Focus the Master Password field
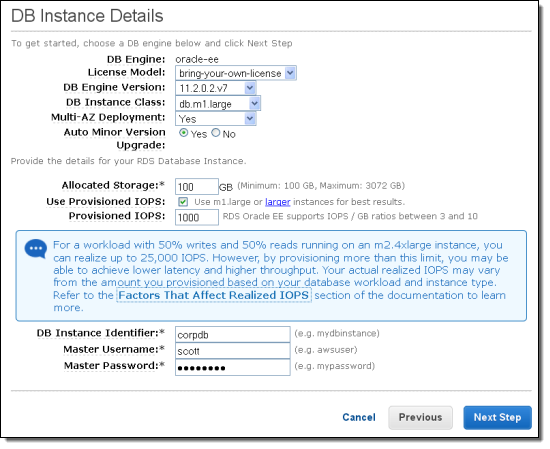Image resolution: width=550 pixels, height=449 pixels. coord(233,368)
